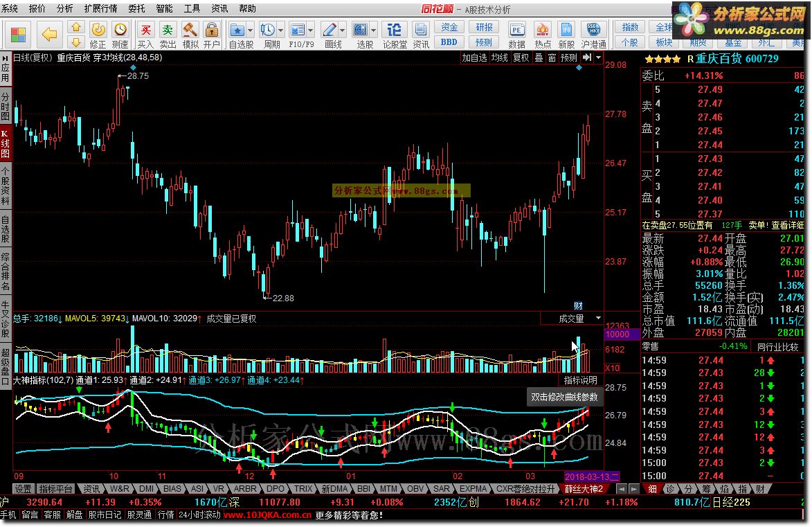Click the BBD button

tap(449, 42)
